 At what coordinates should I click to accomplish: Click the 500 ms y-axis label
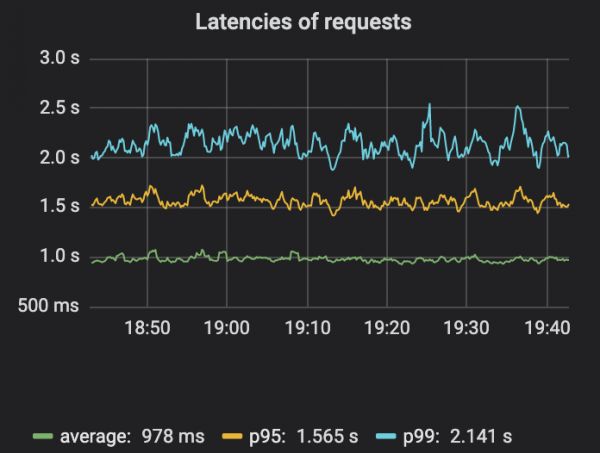[x=53, y=305]
